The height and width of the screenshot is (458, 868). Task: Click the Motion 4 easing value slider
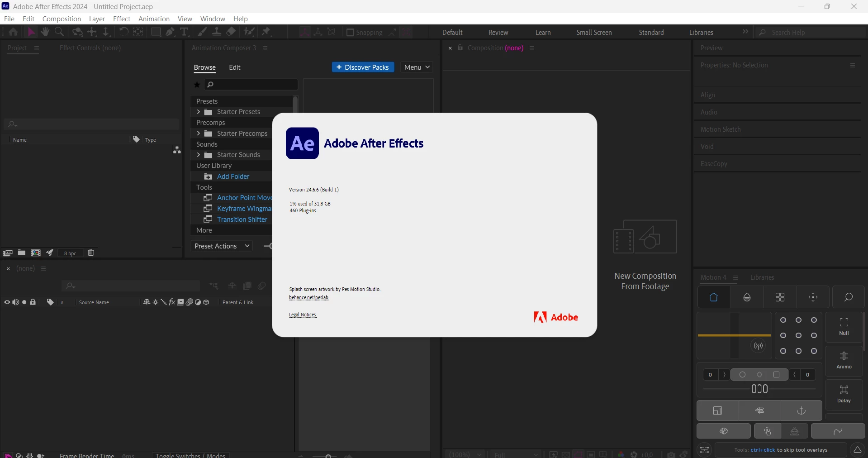(759, 389)
